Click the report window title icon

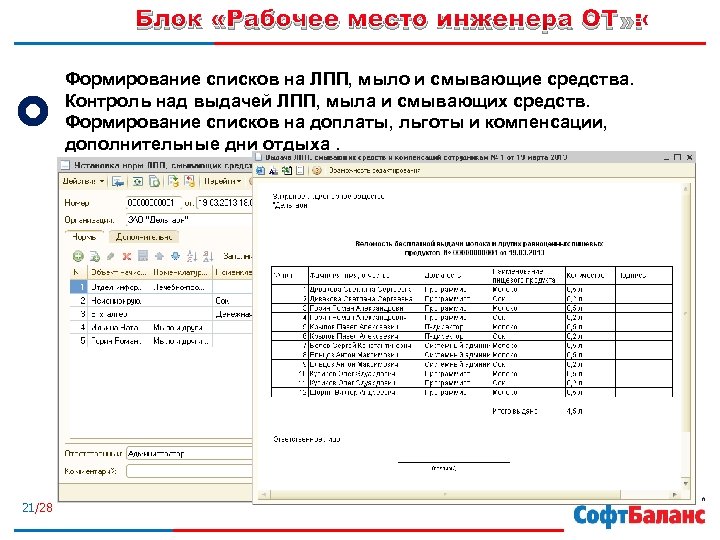(259, 157)
